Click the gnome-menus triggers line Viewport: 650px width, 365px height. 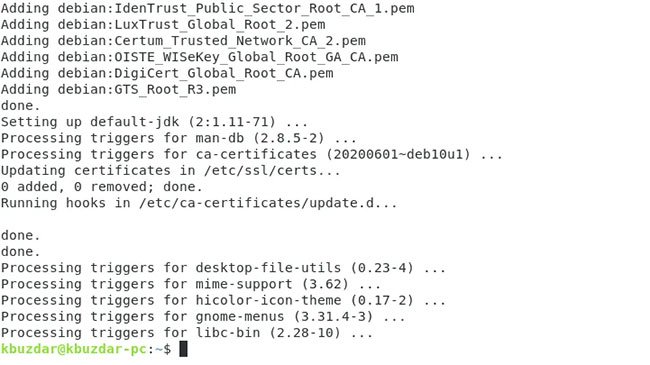point(203,316)
